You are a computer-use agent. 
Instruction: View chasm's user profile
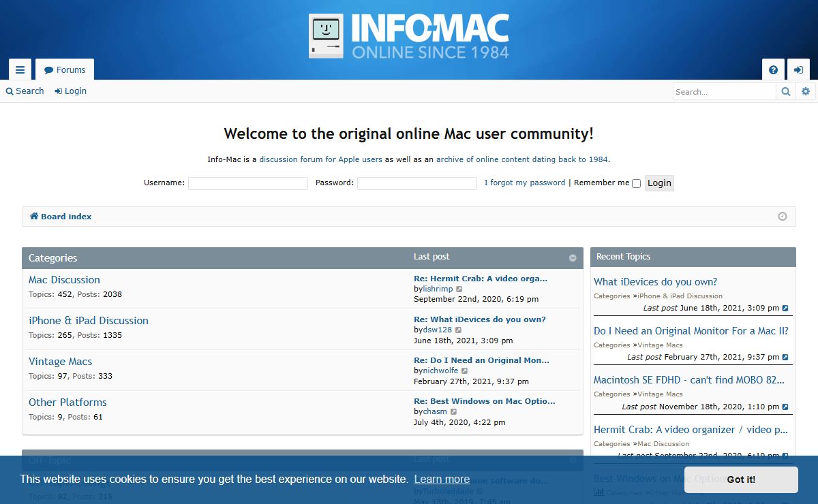tap(435, 411)
